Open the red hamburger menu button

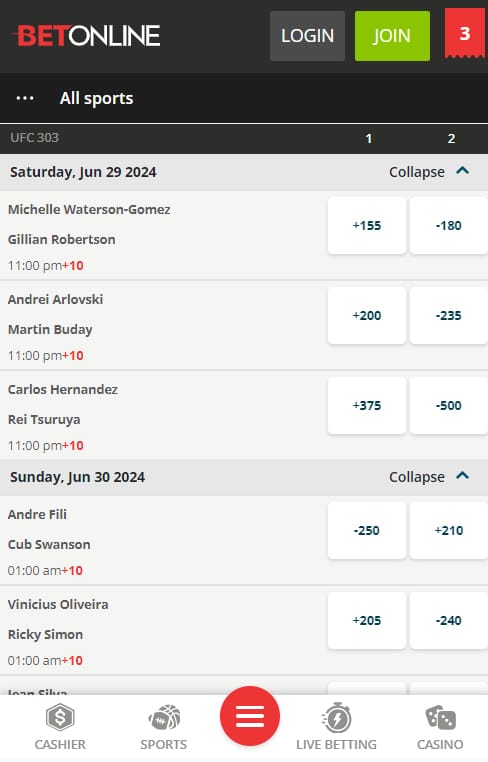[x=250, y=716]
